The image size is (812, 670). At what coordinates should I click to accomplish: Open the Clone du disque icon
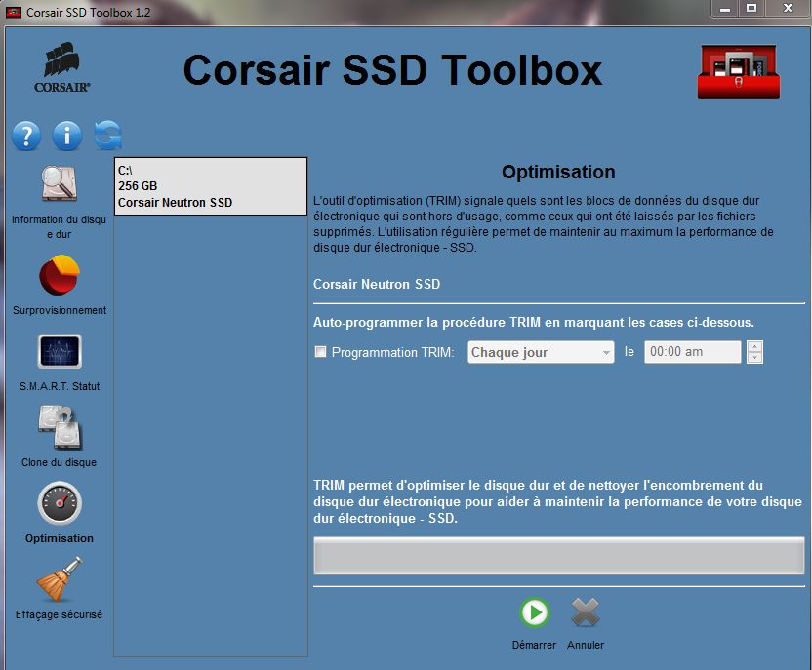[x=60, y=427]
